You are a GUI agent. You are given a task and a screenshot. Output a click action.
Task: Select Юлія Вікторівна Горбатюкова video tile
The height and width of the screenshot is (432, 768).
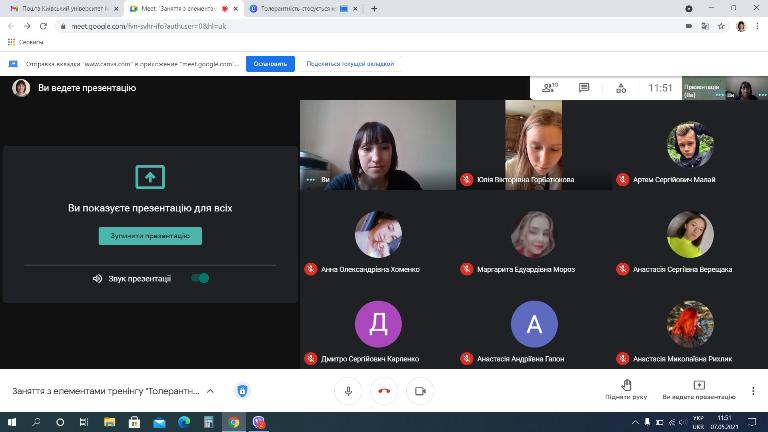click(x=534, y=145)
